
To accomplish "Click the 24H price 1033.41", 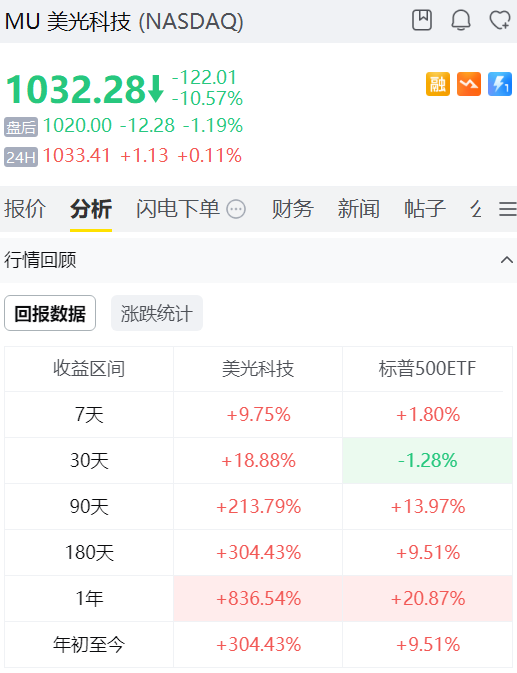I will [x=76, y=155].
